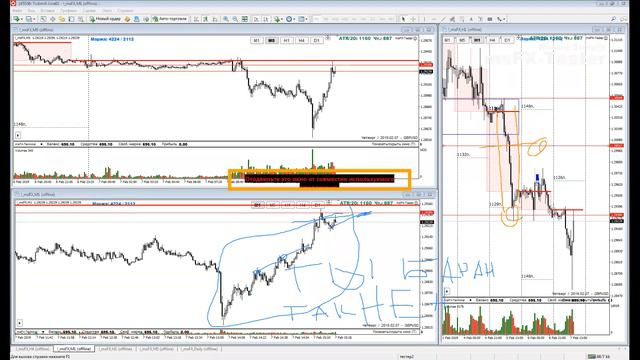The height and width of the screenshot is (360, 640).
Task: Open the Profiles toolbar icon
Action: click(29, 19)
